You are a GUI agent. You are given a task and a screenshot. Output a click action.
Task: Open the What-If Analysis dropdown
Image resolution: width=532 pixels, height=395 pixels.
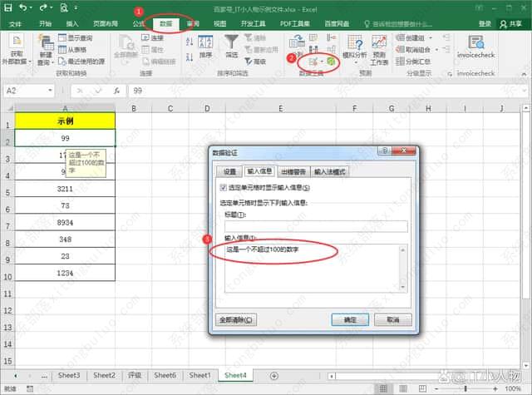[356, 62]
